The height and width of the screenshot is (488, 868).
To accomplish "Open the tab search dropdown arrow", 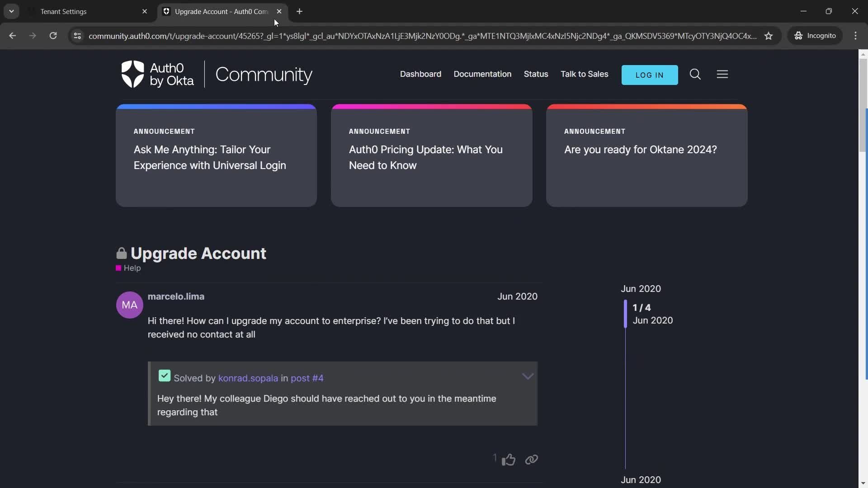I will tap(11, 11).
